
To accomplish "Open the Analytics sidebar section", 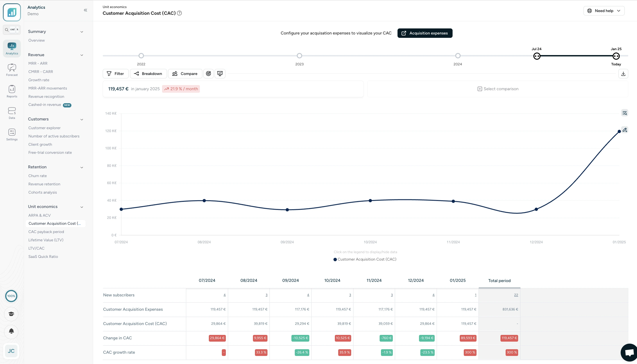I will [12, 49].
